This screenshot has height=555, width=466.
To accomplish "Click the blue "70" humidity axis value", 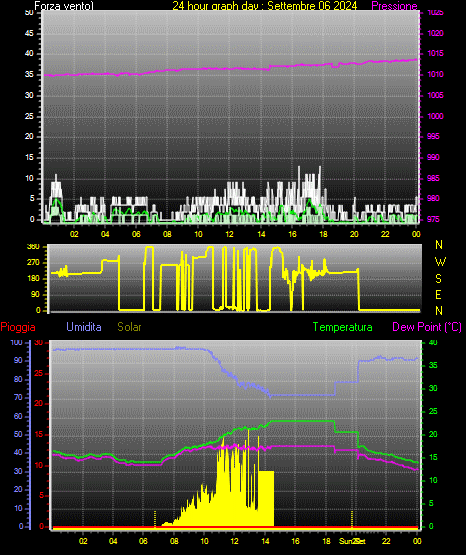I will click(x=18, y=397).
